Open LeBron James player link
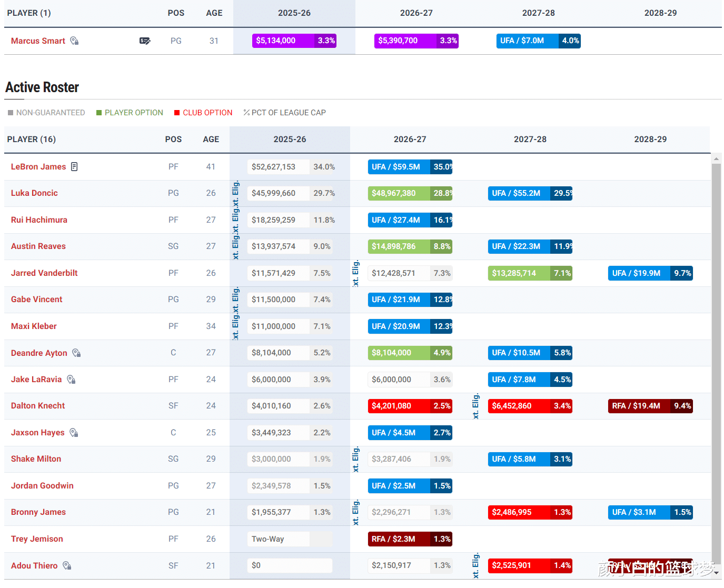Screen dimensions: 724x588 click(38, 166)
